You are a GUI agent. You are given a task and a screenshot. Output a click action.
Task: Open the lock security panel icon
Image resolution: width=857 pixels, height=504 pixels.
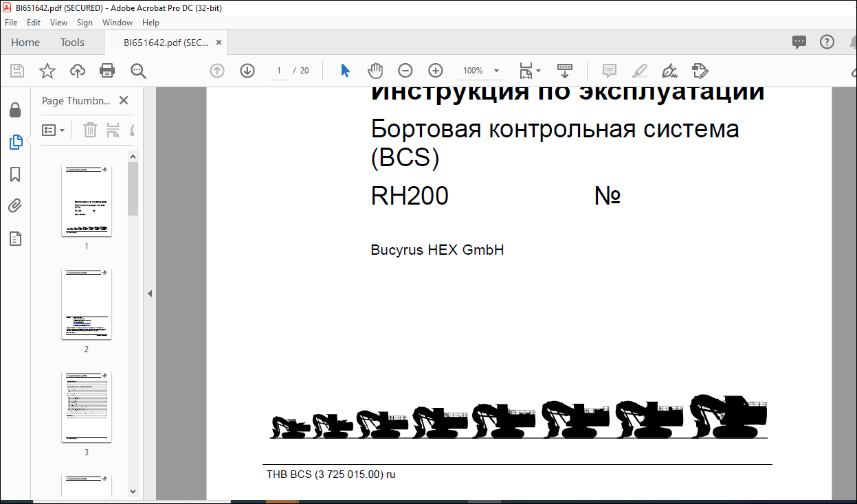pyautogui.click(x=15, y=111)
